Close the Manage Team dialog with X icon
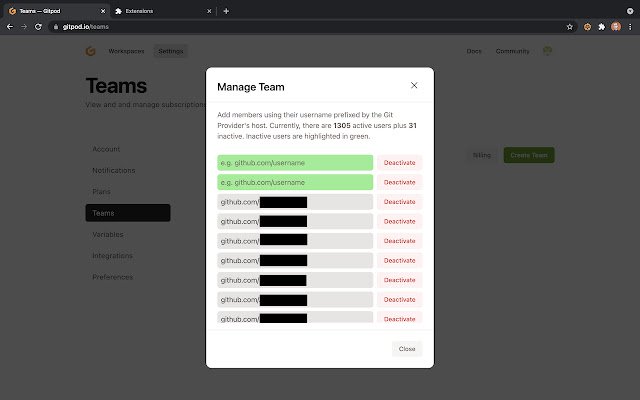This screenshot has height=400, width=640. pyautogui.click(x=414, y=85)
